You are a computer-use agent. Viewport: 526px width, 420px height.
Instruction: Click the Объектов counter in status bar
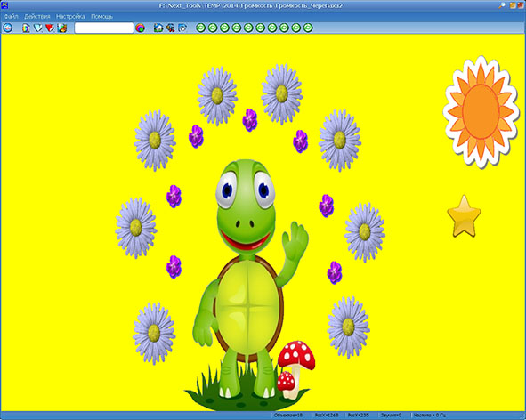[288, 416]
